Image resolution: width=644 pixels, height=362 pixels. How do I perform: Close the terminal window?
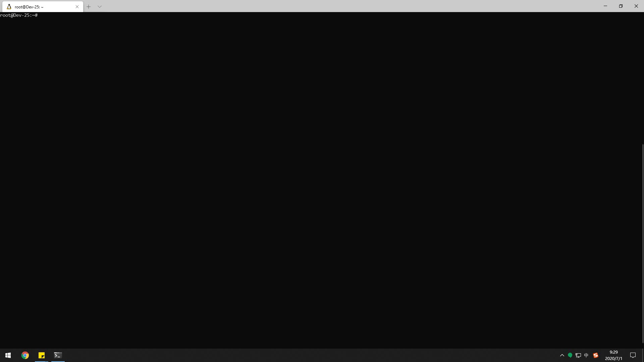pyautogui.click(x=636, y=6)
